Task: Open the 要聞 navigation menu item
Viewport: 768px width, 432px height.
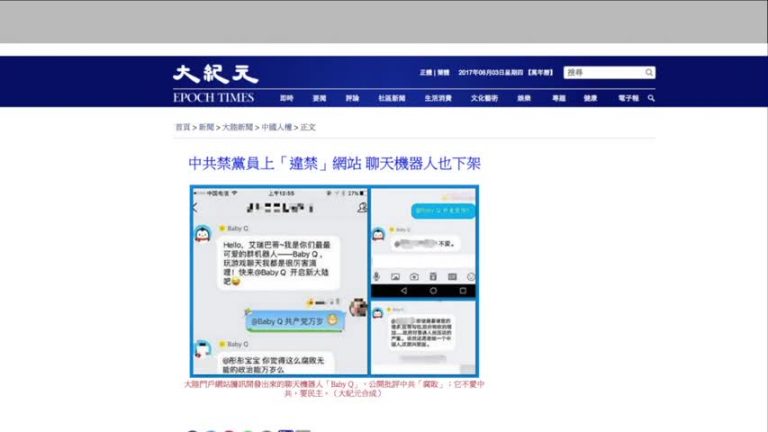Action: pos(319,98)
